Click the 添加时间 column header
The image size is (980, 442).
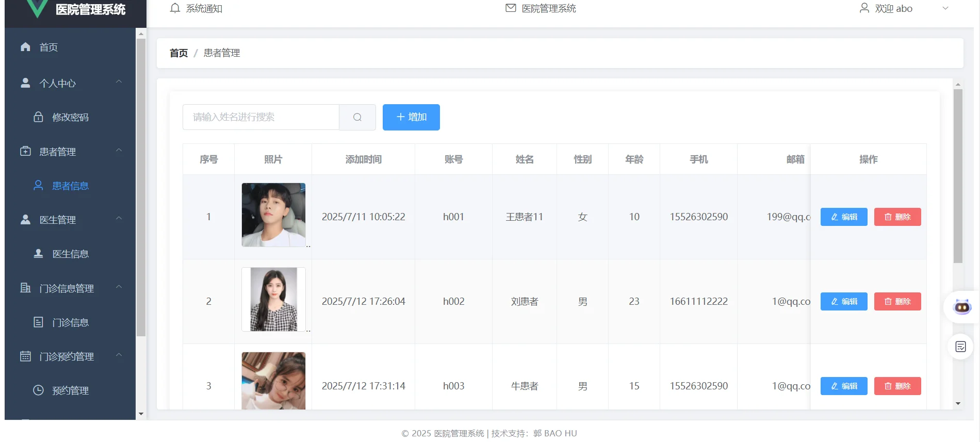364,159
